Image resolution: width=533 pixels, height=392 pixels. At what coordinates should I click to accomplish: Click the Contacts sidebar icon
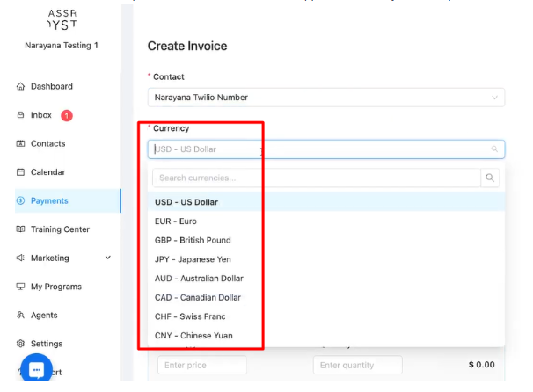[x=20, y=143]
